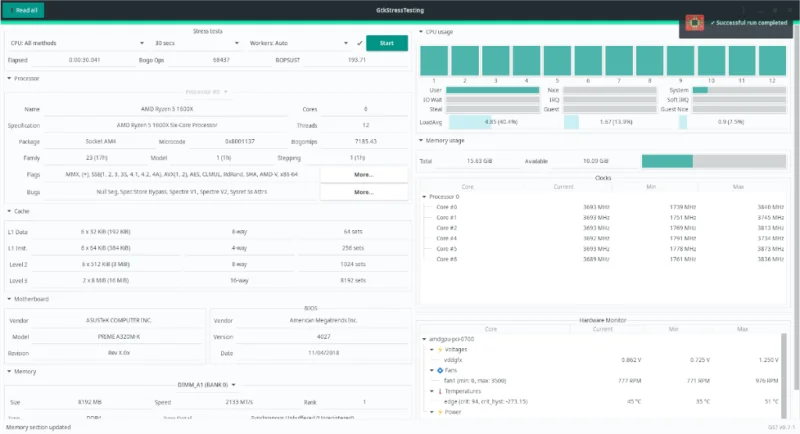
Task: Click the 4.85 (40.4%) load average bar
Action: 501,122
